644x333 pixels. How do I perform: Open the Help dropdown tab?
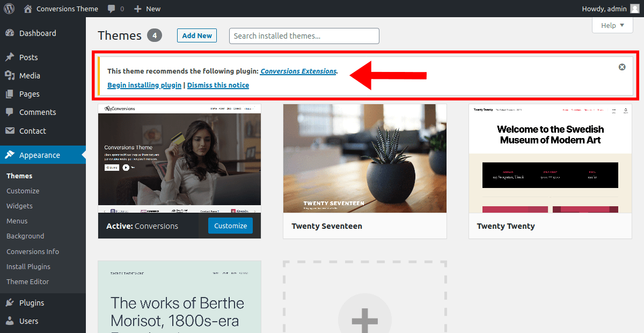point(612,25)
